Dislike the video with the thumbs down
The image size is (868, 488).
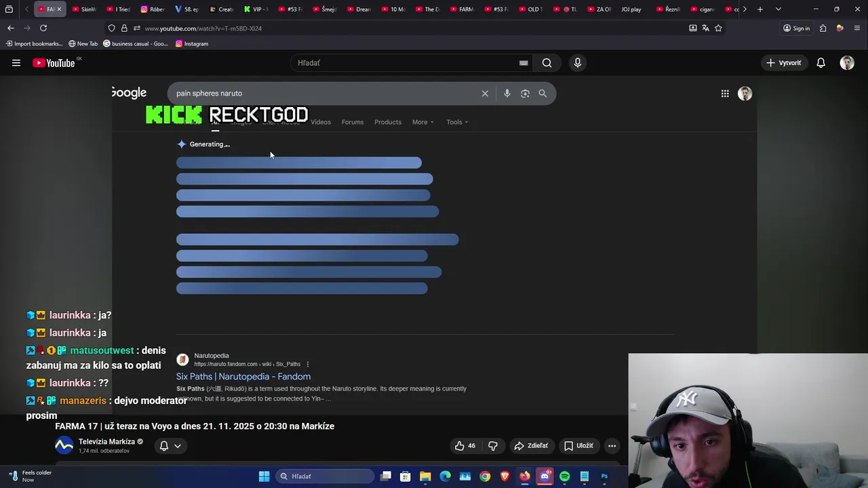(x=493, y=445)
